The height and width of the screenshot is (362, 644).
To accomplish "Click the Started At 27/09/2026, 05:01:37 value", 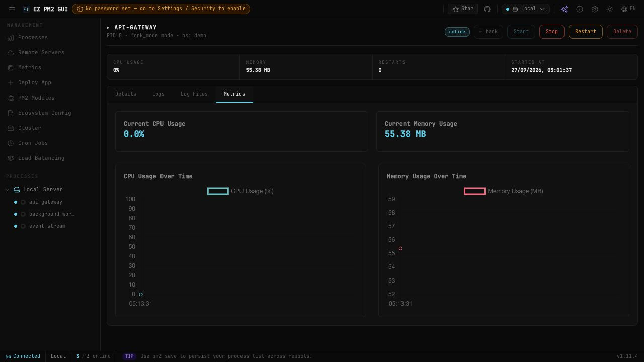I will coord(541,70).
